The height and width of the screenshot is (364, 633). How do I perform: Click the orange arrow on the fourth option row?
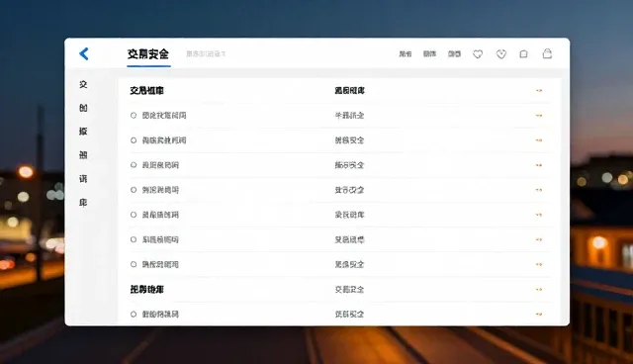[539, 190]
